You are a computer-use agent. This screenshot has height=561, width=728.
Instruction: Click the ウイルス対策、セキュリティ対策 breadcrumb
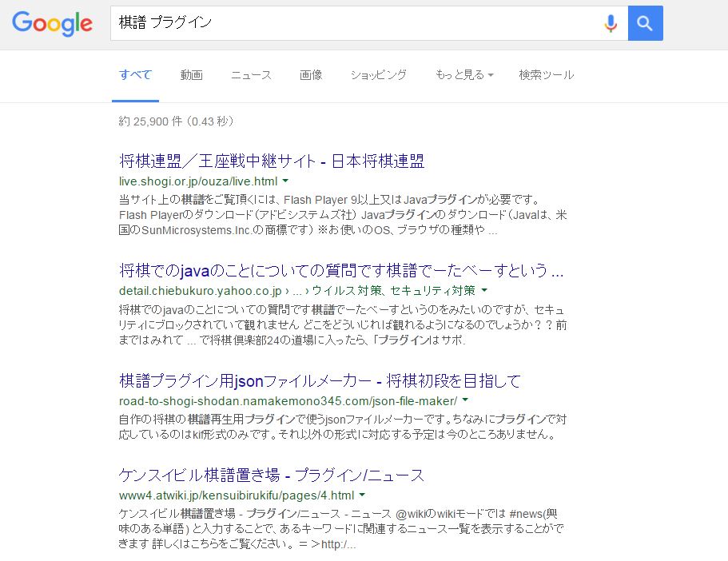(394, 291)
